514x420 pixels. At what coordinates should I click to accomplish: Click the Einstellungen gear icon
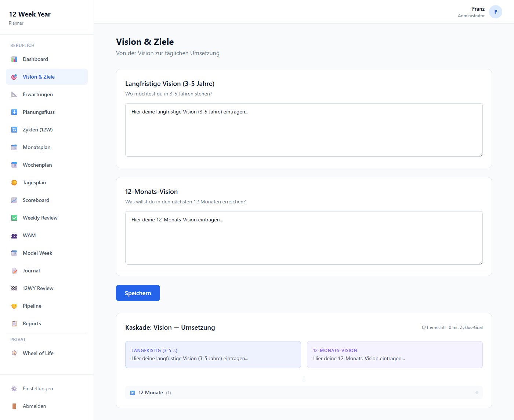(14, 389)
